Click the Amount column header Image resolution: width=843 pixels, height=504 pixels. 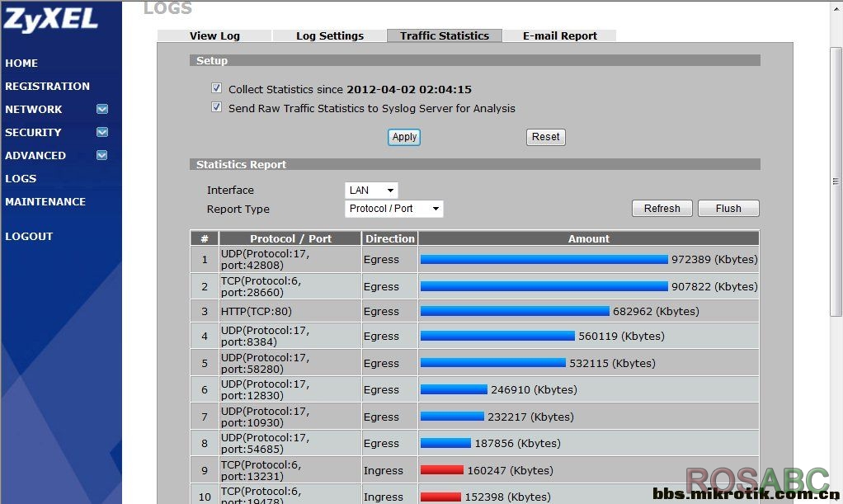(589, 238)
